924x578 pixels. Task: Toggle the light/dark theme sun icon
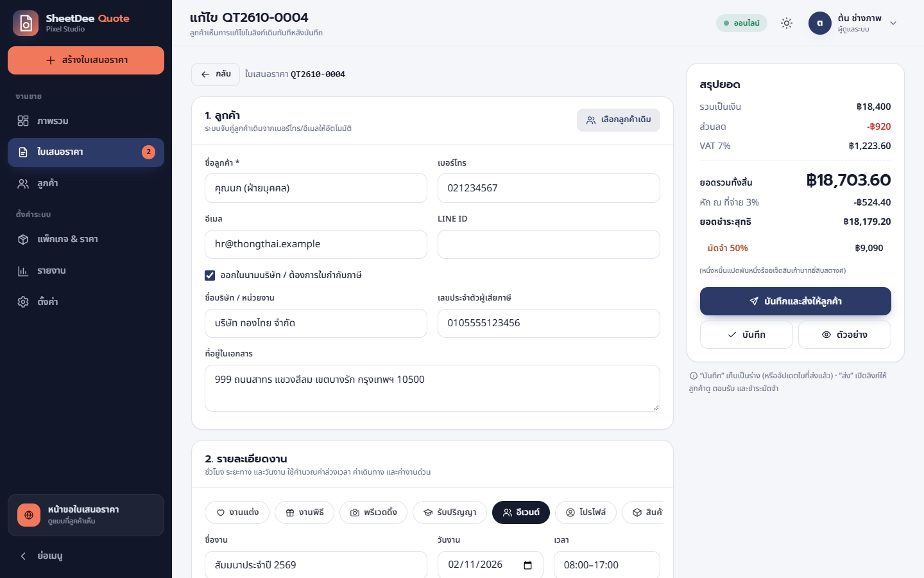pos(787,23)
